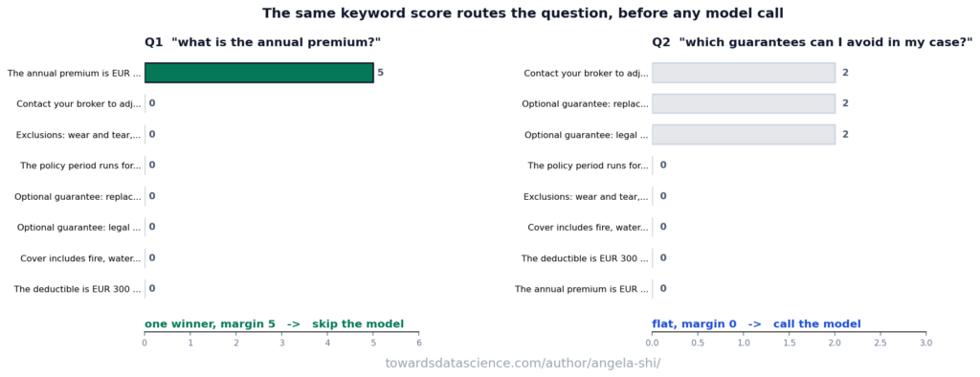Click Q2 label 'The annual premium is EUR'
This screenshot has width=980, height=377.
[582, 289]
